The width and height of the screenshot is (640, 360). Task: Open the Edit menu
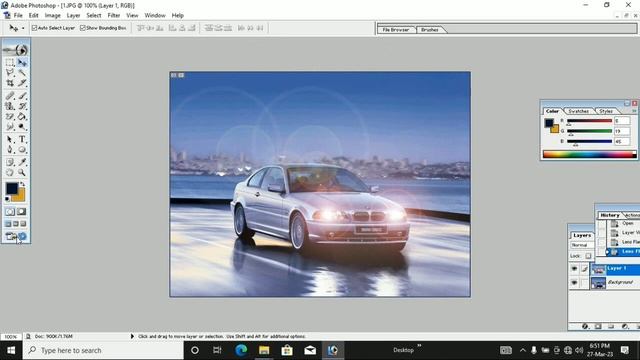tap(33, 15)
